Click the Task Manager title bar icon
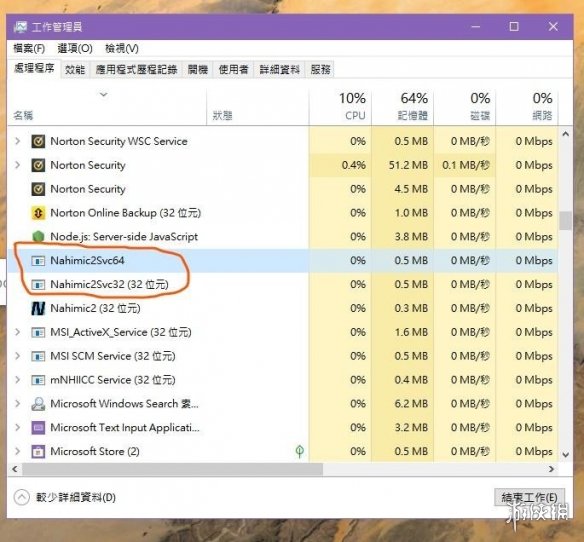The width and height of the screenshot is (584, 542). (20, 27)
